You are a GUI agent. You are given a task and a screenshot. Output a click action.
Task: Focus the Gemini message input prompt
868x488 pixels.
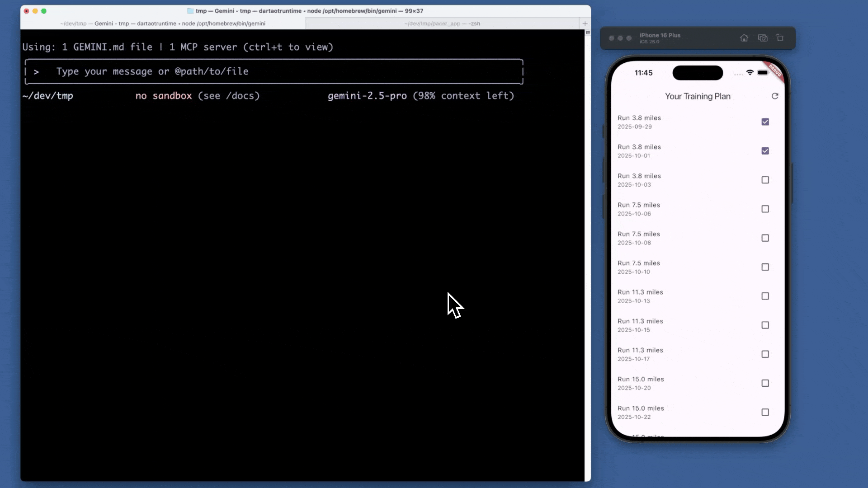coord(271,71)
